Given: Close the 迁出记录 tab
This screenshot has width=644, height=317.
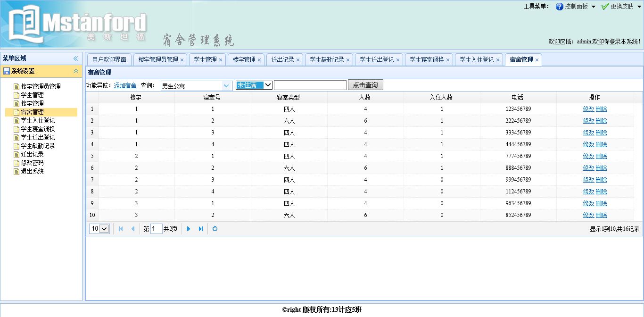Looking at the screenshot, I should (297, 60).
